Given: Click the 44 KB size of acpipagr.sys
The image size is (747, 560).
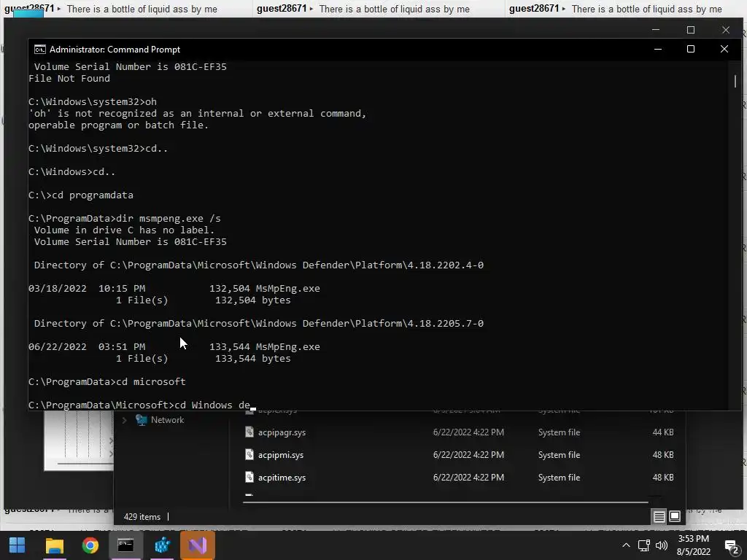Looking at the screenshot, I should point(662,432).
